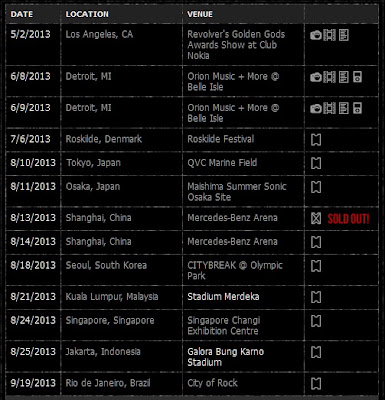The image size is (385, 400).
Task: Click crossed ticket icon for 8/13/2013 Shanghai
Action: (316, 218)
